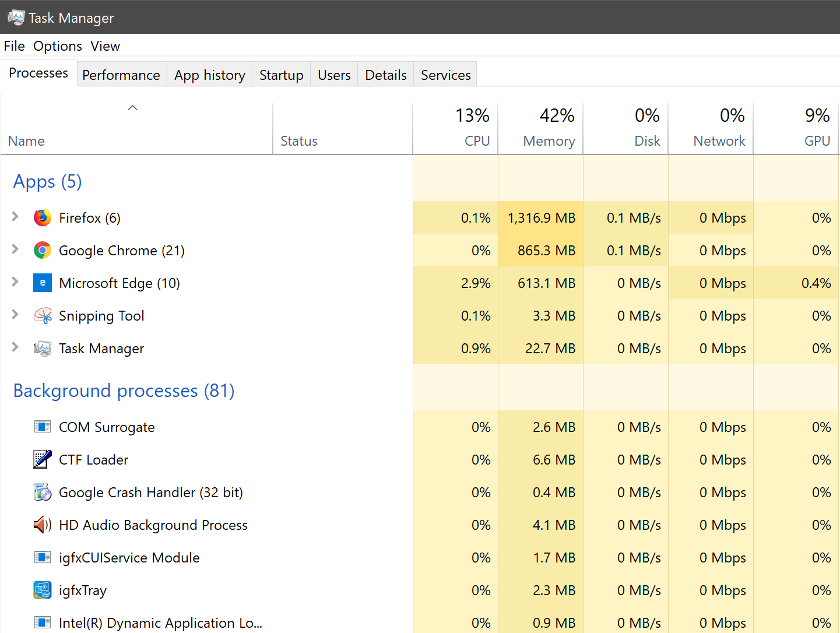
Task: Expand the Google Chrome process tree
Action: click(x=15, y=249)
